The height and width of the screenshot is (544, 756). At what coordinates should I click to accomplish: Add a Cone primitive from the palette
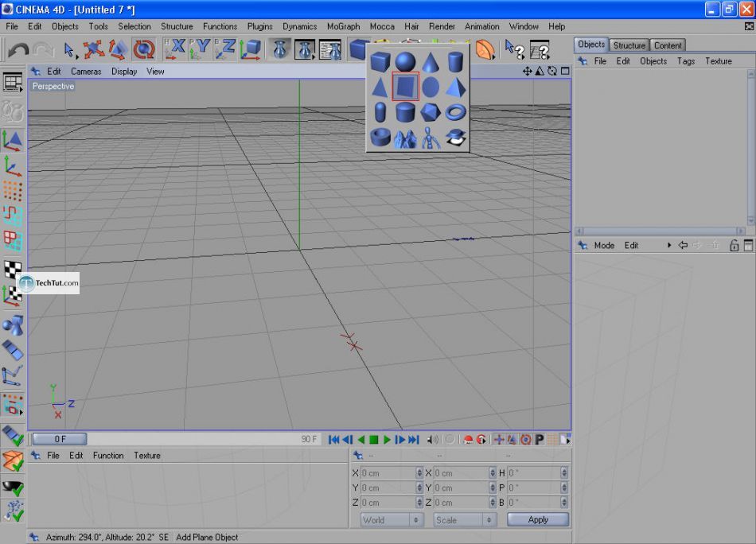coord(430,62)
